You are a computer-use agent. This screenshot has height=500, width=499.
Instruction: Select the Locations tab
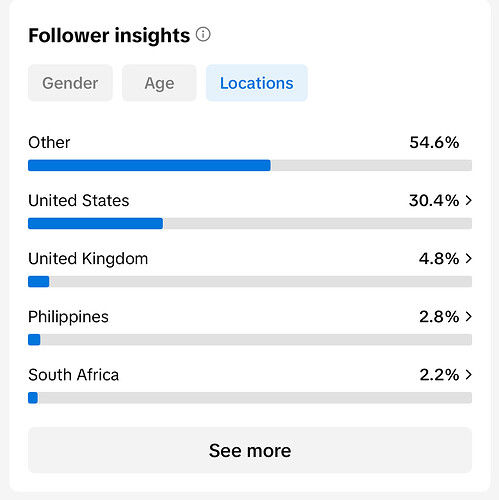click(257, 83)
